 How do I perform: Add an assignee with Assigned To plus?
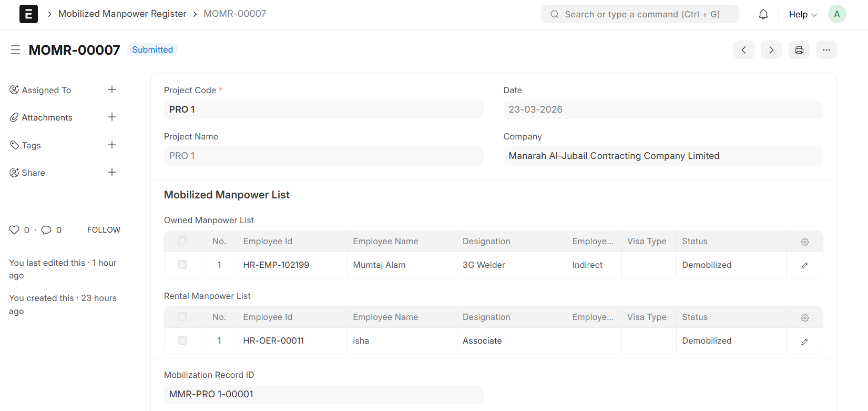112,90
